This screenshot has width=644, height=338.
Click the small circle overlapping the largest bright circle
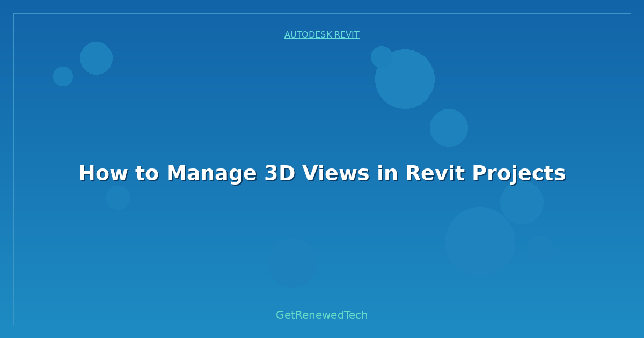[x=381, y=57]
